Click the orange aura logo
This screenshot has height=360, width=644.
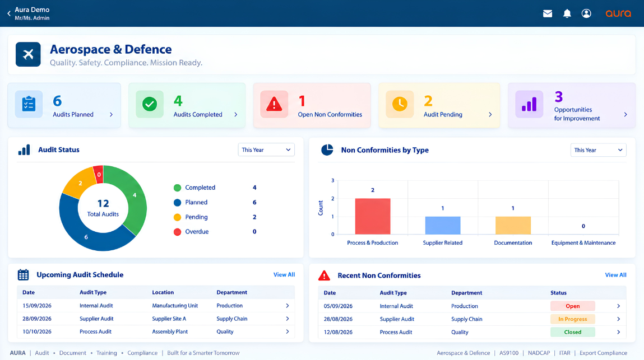[x=618, y=13]
